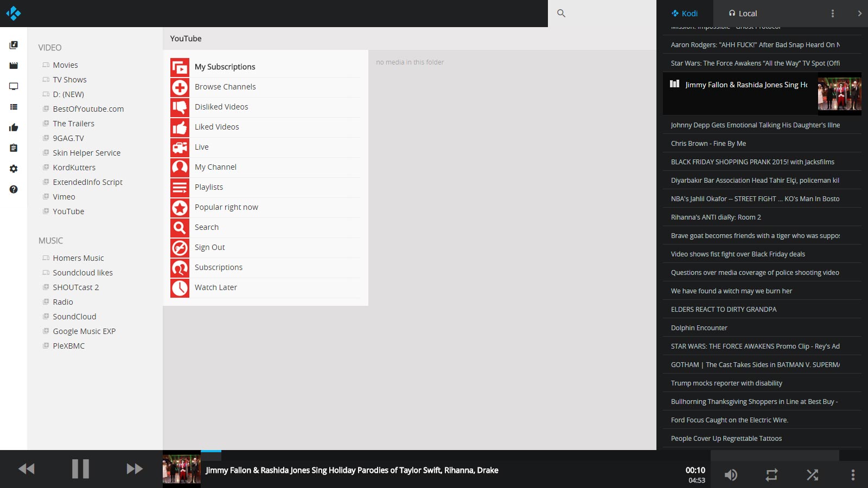This screenshot has width=868, height=488.
Task: Switch to the Local playlist tab
Action: point(743,14)
